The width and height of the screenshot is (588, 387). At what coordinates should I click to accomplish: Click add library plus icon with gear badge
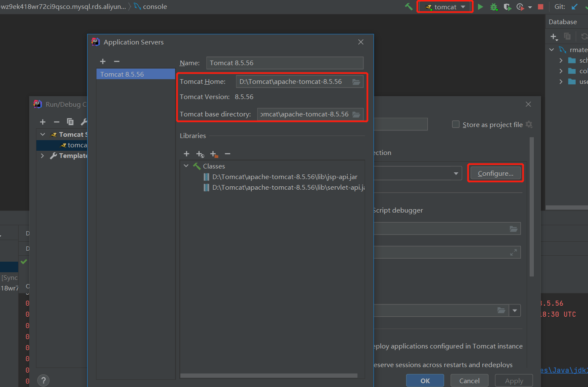pyautogui.click(x=200, y=154)
